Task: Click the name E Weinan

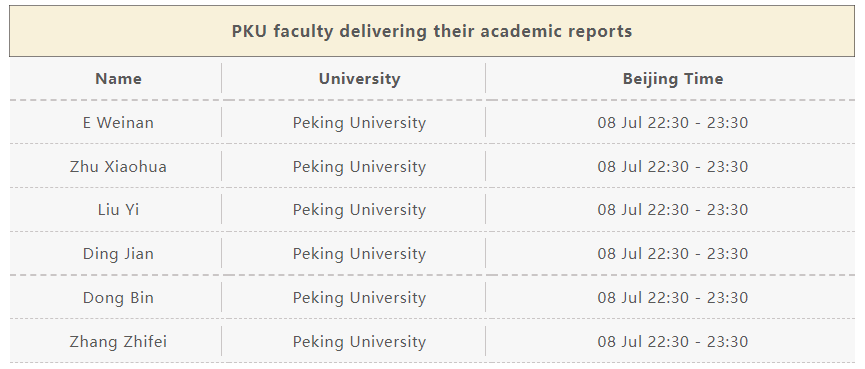Action: click(118, 122)
